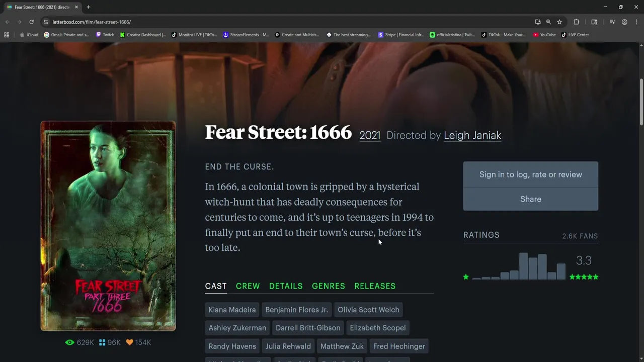Open the StreamElements bookmark
The image size is (644, 362).
pos(246,35)
